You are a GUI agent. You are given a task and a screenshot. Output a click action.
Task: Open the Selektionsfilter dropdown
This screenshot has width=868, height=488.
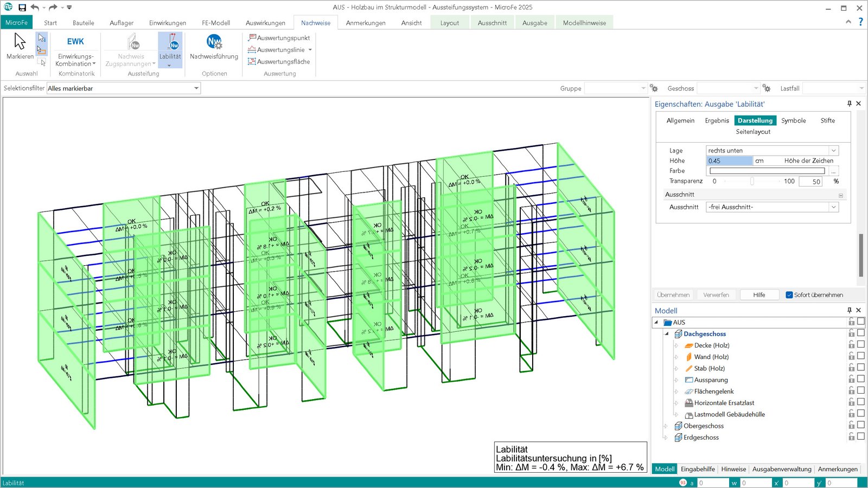(196, 88)
